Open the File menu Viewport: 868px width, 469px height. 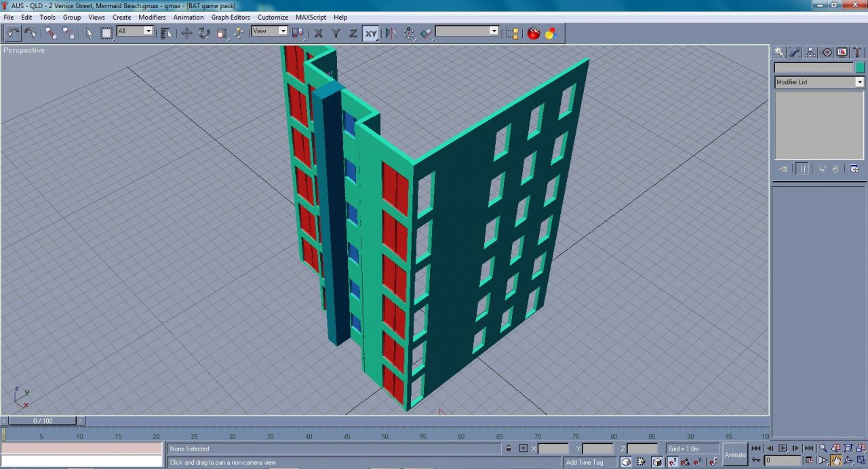(x=9, y=17)
